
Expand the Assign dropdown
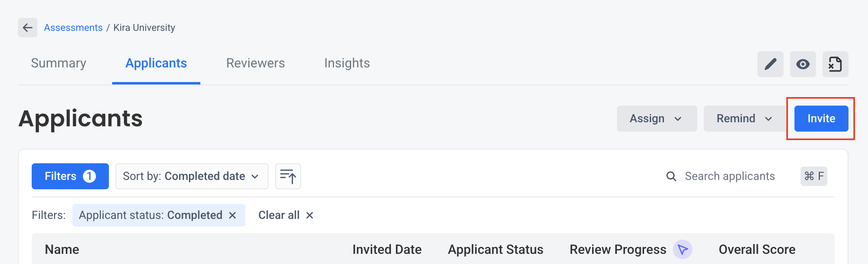click(x=657, y=119)
